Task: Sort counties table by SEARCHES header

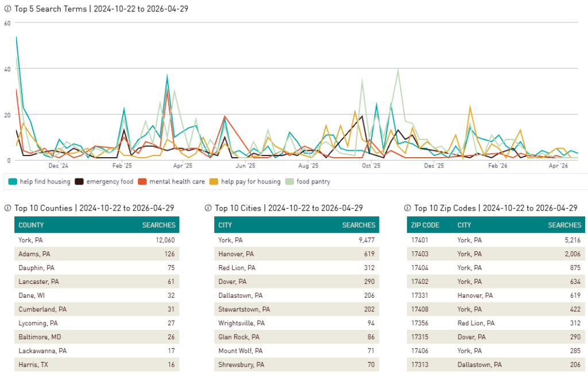Action: [158, 225]
